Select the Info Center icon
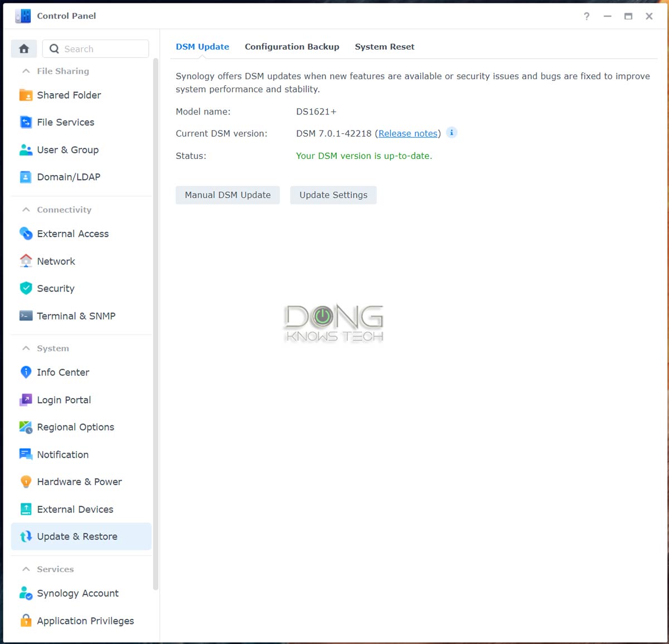The width and height of the screenshot is (669, 644). 26,372
